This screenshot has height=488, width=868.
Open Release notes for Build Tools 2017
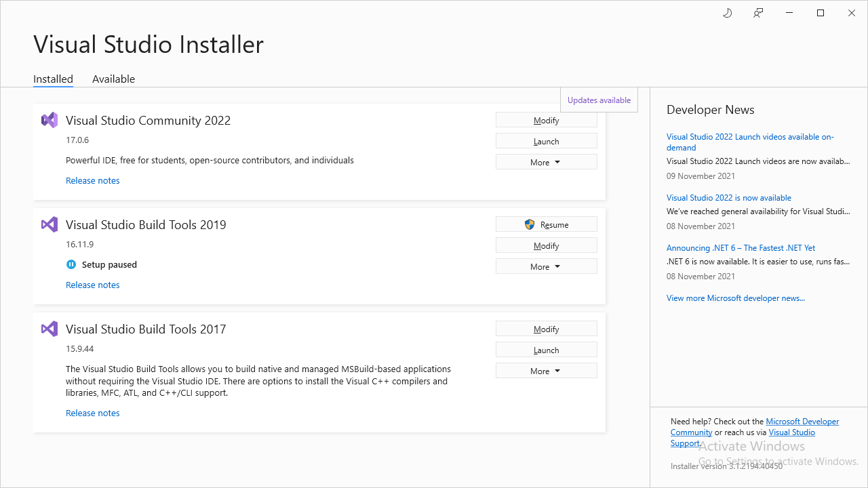click(x=92, y=413)
